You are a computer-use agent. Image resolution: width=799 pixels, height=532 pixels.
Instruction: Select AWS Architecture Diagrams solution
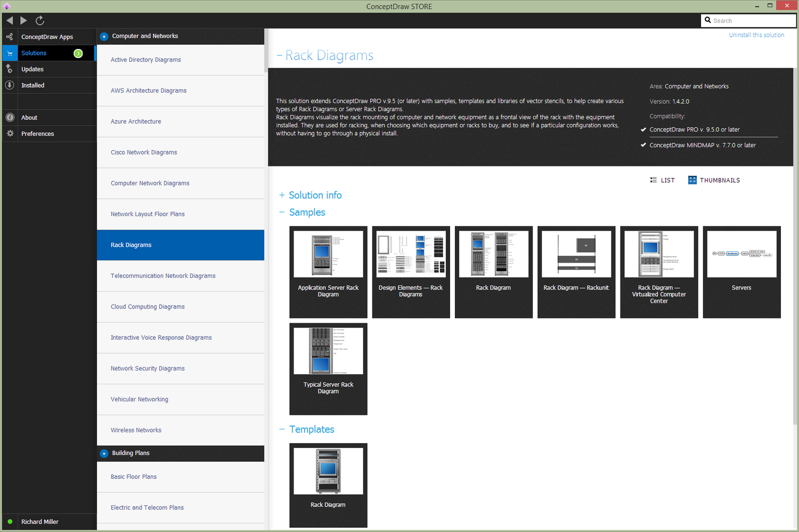[181, 91]
